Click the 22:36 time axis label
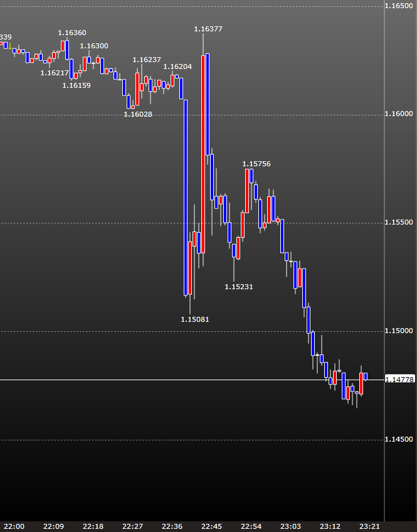Image resolution: width=417 pixels, height=532 pixels. pyautogui.click(x=172, y=526)
